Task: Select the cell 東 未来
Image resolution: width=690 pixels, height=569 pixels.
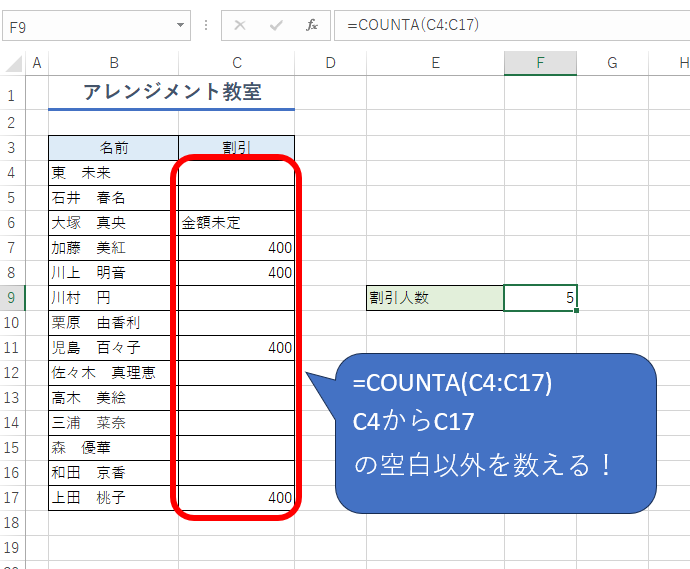Action: point(114,173)
